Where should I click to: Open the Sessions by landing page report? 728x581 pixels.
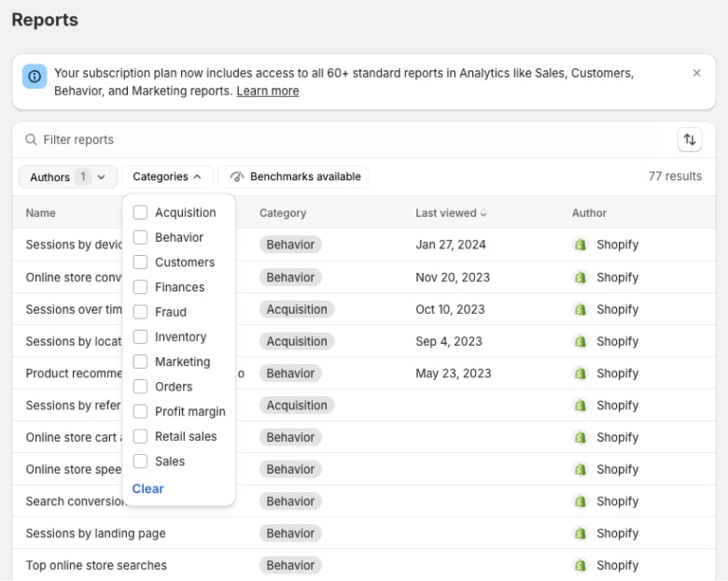click(x=95, y=533)
